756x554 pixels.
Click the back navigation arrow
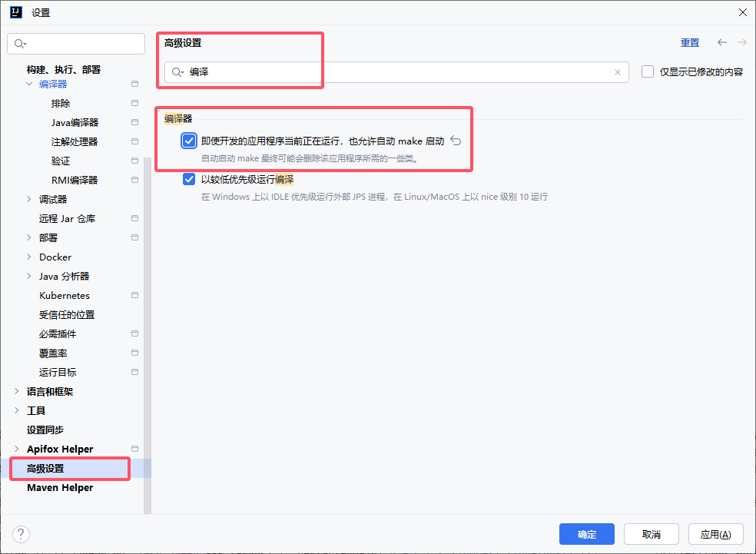pyautogui.click(x=722, y=43)
